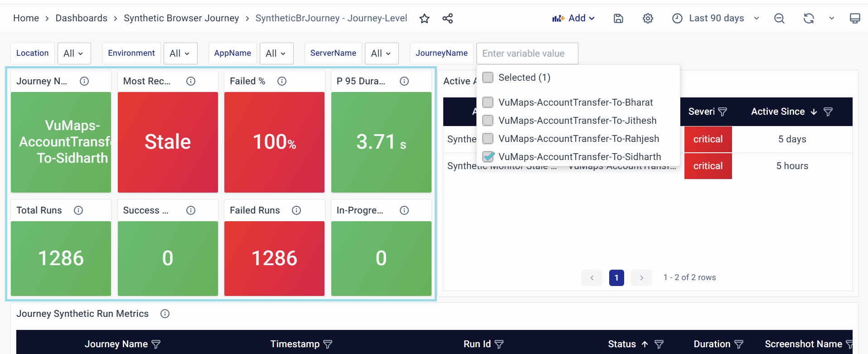Save the dashboard using the disk icon
The width and height of the screenshot is (868, 354).
[x=618, y=19]
